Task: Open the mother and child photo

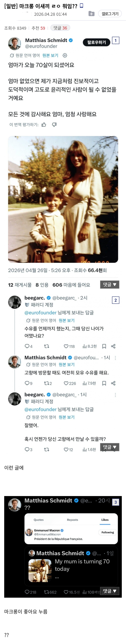Action: [x=63, y=199]
